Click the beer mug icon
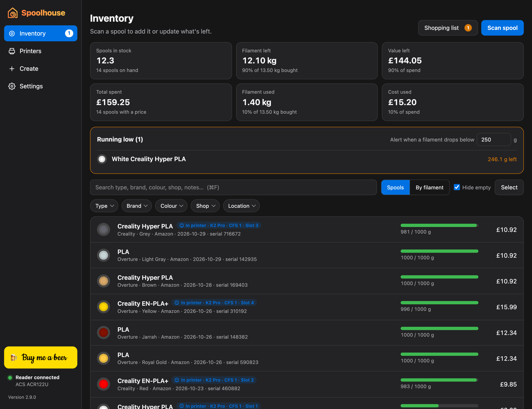Image resolution: width=532 pixels, height=409 pixels. [x=14, y=357]
